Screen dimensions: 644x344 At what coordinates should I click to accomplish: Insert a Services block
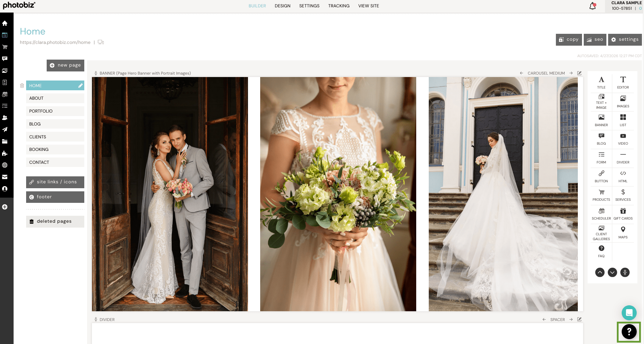tap(623, 195)
